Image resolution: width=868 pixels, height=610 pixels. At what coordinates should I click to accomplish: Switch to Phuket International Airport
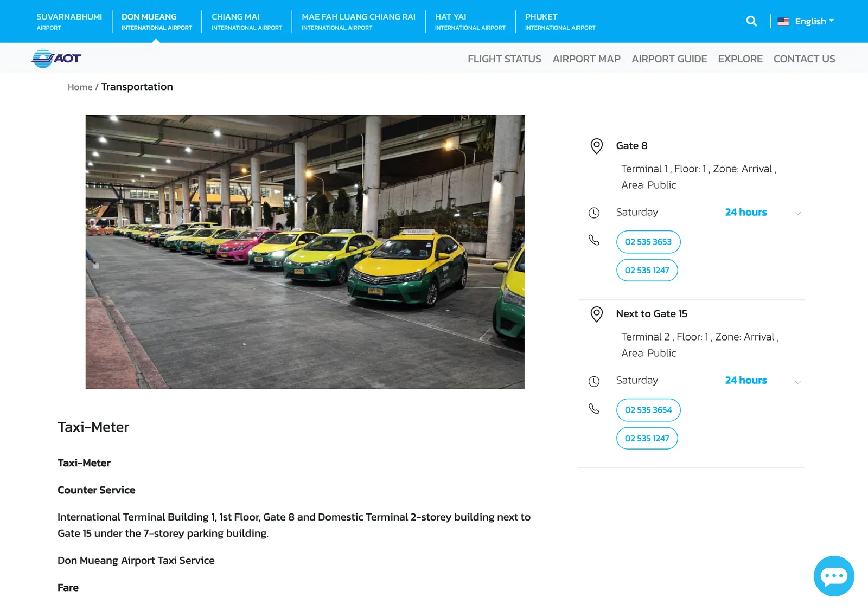coord(560,21)
